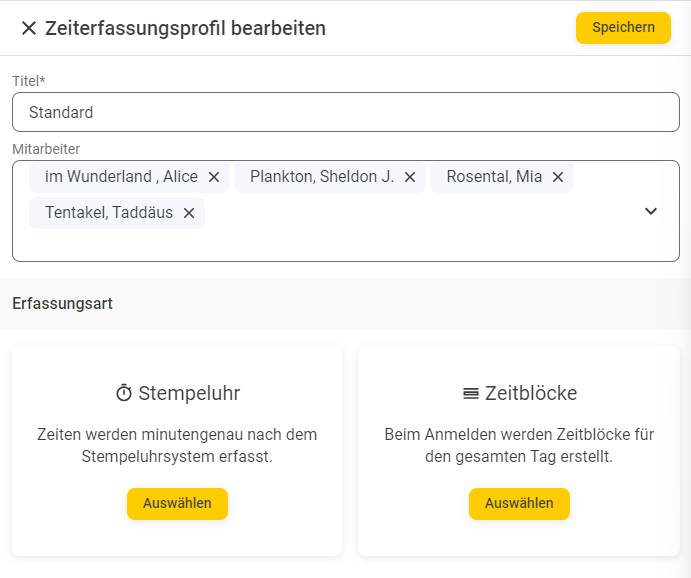
Task: Select the Tentakel, Taddäus chip label
Action: click(x=109, y=213)
